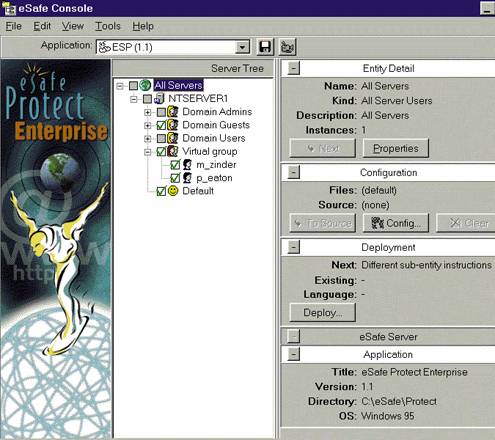Click the eSafe Console title bar icon

tap(9, 9)
